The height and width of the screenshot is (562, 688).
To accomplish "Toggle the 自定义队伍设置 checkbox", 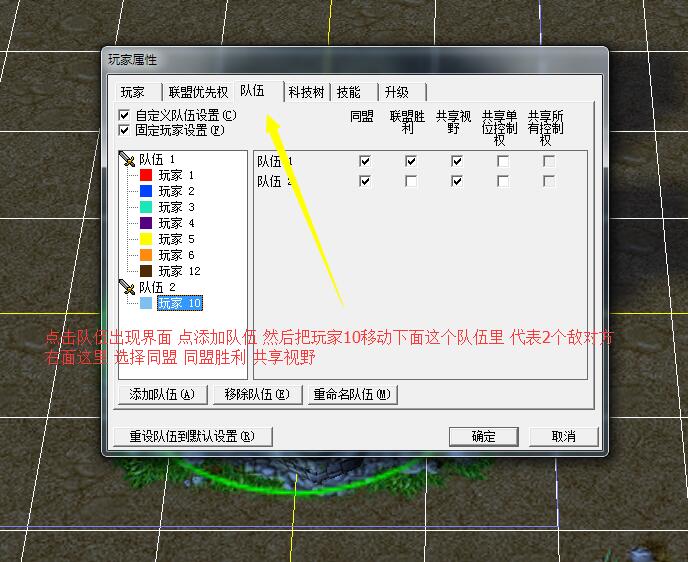I will click(124, 115).
